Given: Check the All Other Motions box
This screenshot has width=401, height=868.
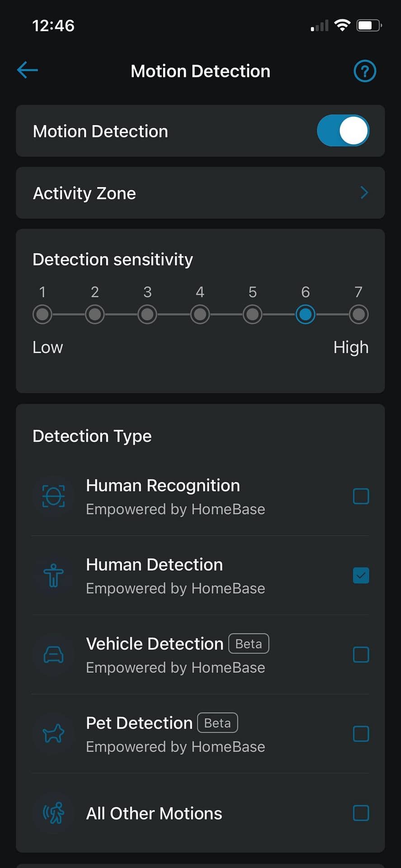Looking at the screenshot, I should coord(361,813).
